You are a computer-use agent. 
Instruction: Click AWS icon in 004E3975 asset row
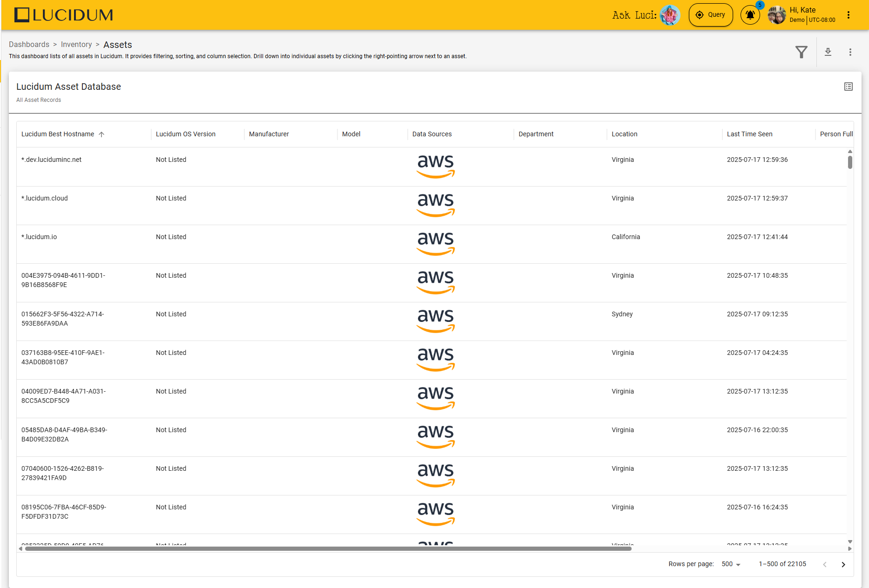(436, 282)
